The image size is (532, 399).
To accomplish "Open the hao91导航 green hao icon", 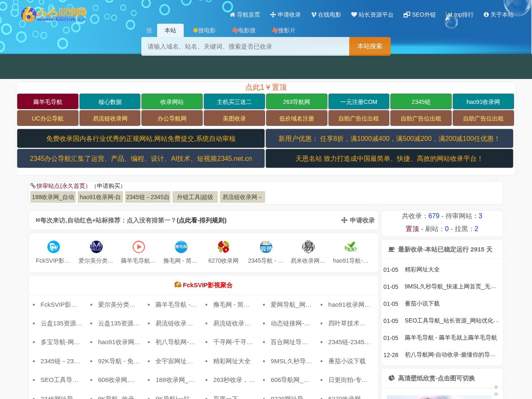I will 351,246.
